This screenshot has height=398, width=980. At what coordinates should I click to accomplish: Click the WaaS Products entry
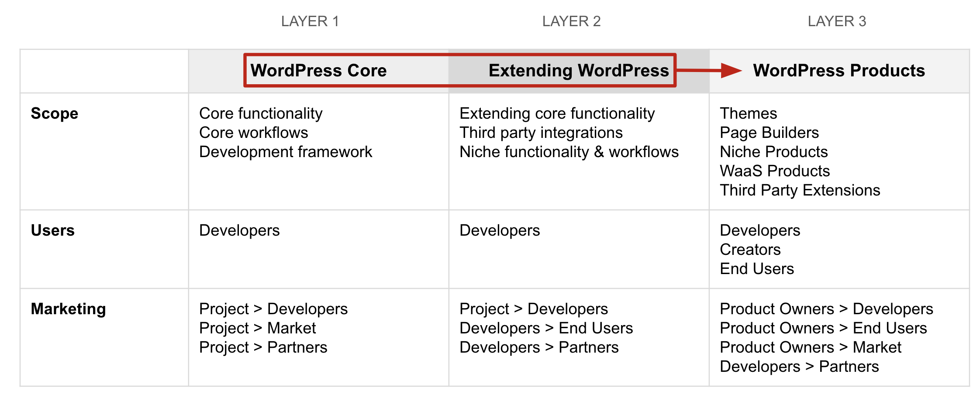point(775,171)
